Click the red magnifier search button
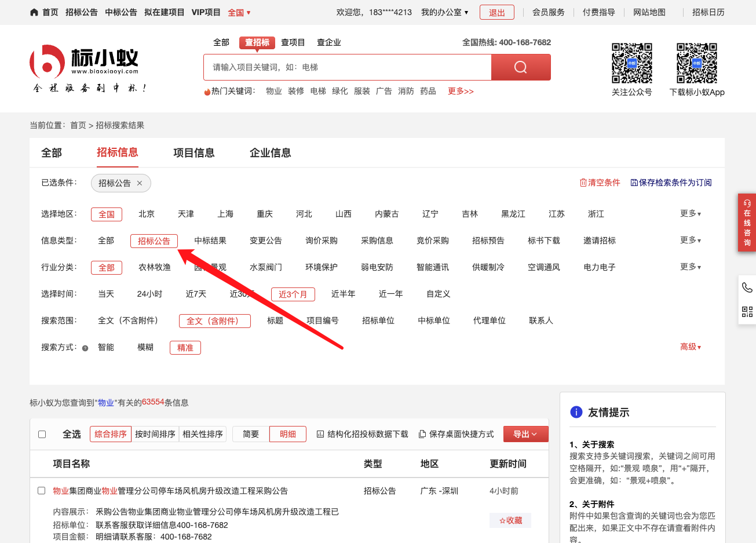The image size is (756, 543). 520,67
